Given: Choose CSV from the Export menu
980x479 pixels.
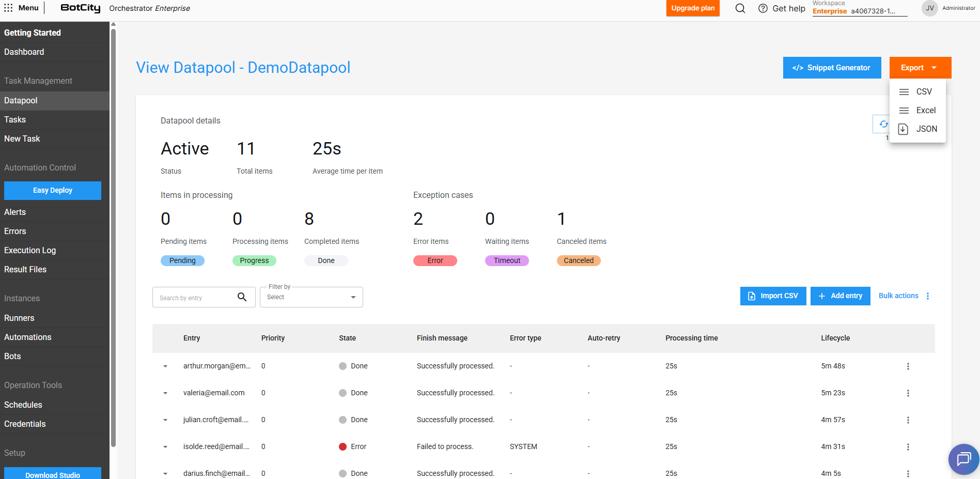Looking at the screenshot, I should tap(923, 91).
